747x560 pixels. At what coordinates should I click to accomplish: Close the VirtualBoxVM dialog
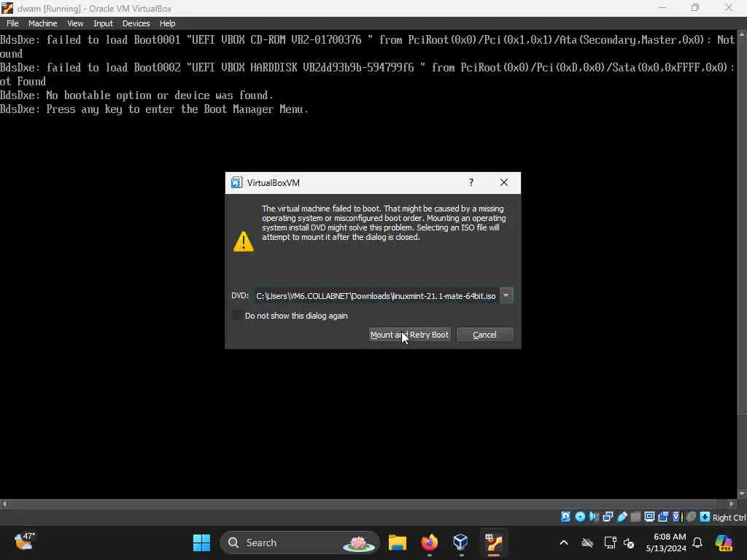[504, 182]
